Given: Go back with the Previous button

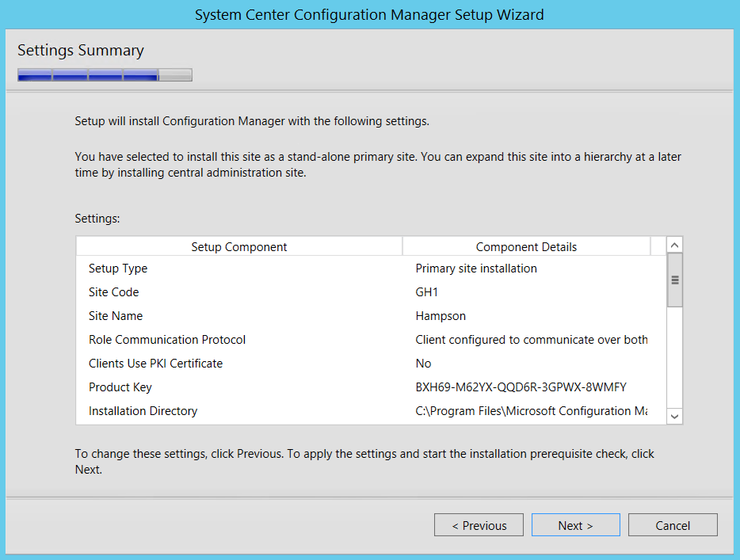Looking at the screenshot, I should [x=479, y=525].
